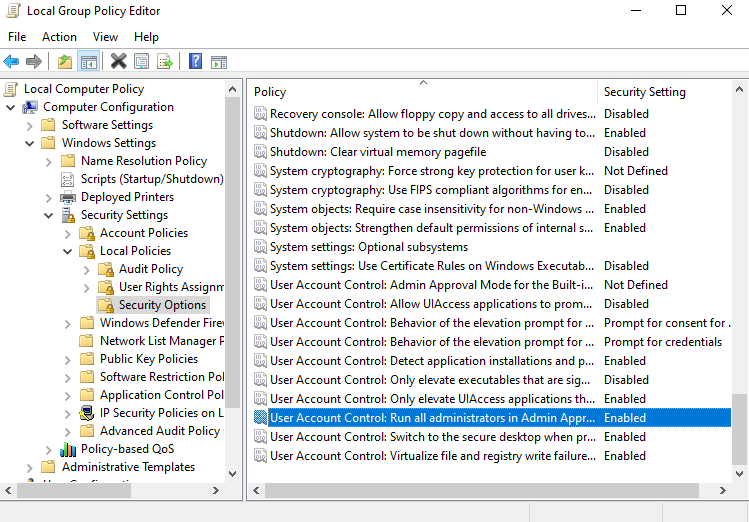Open the Properties toolbar icon
Image resolution: width=749 pixels, height=522 pixels.
click(x=141, y=61)
